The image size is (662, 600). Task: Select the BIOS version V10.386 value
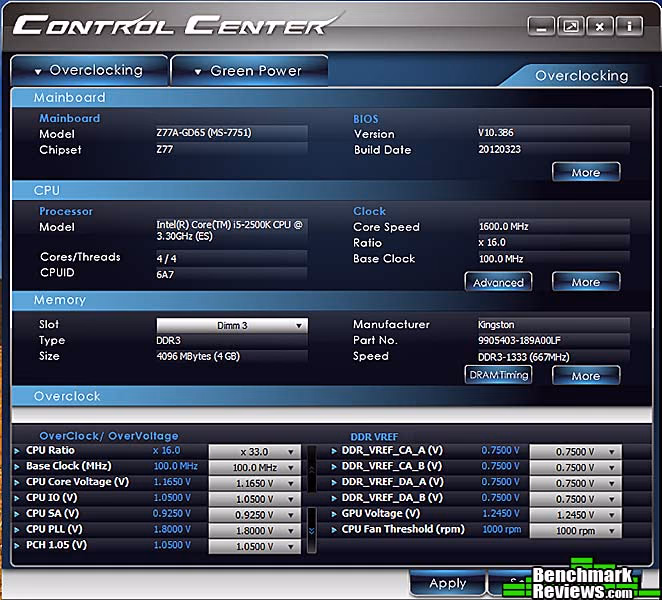pyautogui.click(x=496, y=133)
